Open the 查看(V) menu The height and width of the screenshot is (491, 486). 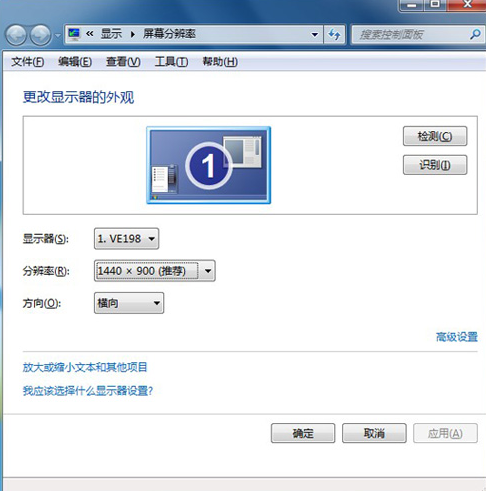click(x=123, y=62)
